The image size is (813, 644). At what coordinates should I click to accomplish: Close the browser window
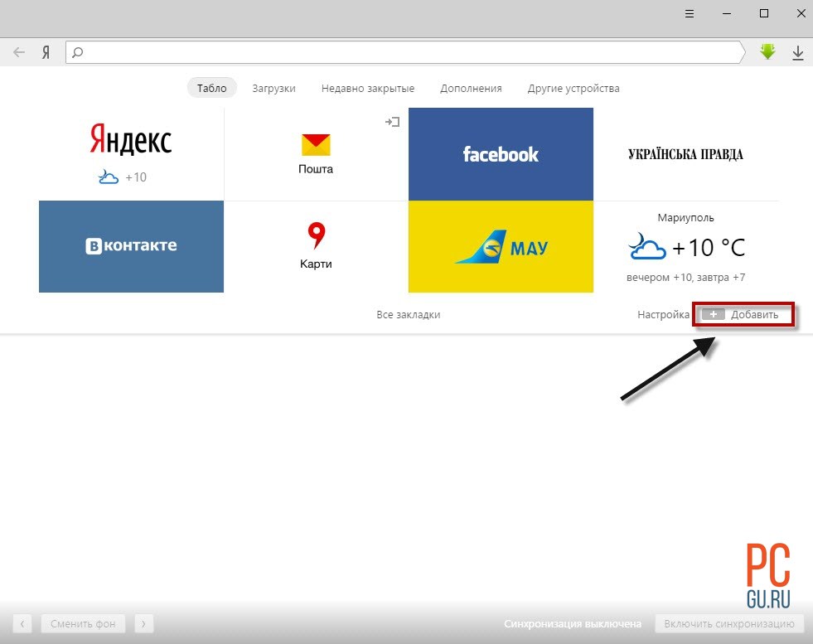pos(801,13)
